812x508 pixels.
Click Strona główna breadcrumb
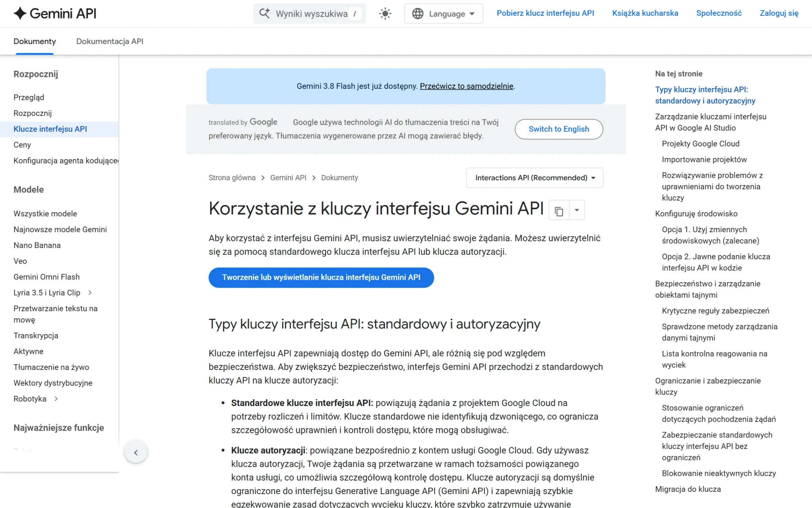pyautogui.click(x=232, y=178)
